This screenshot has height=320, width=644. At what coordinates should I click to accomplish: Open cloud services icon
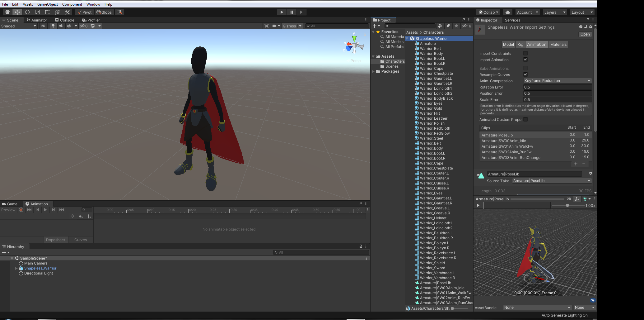pos(508,12)
